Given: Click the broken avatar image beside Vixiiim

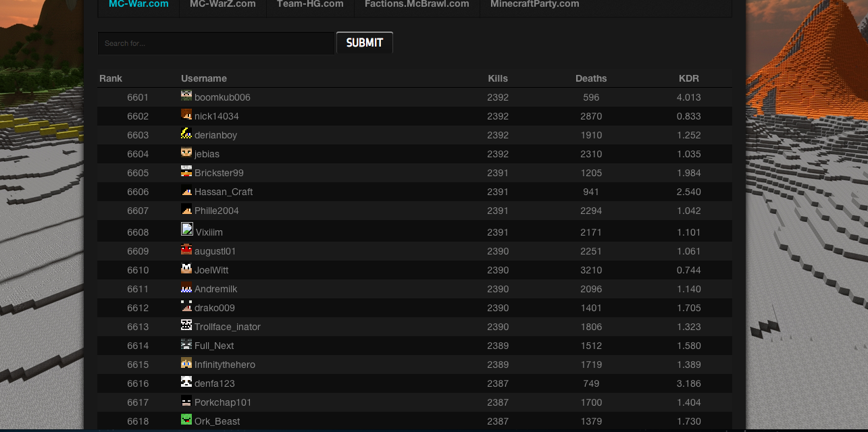Looking at the screenshot, I should (x=187, y=230).
